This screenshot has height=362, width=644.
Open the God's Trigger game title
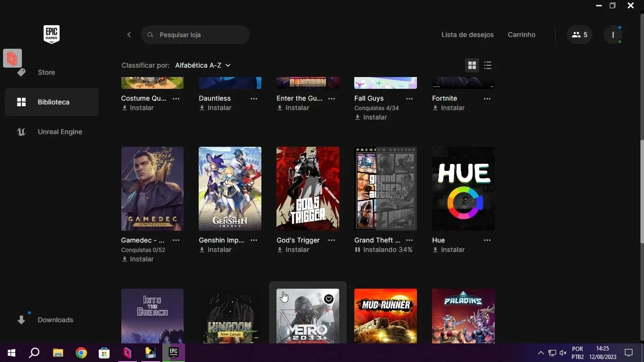[298, 240]
